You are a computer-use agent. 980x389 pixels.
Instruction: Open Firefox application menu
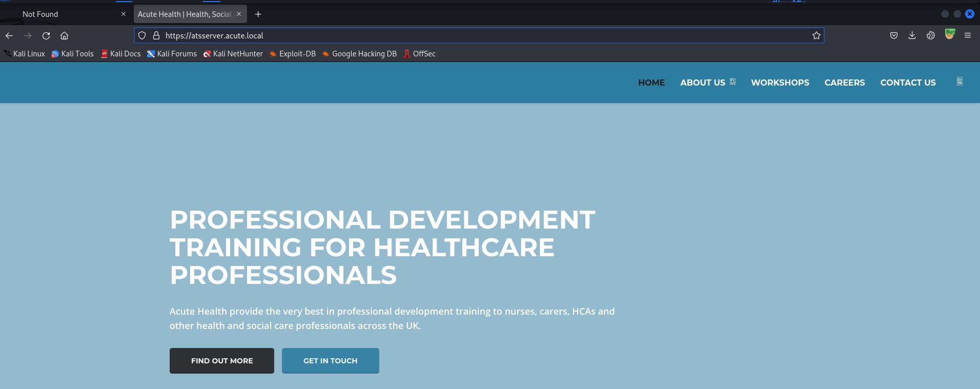[968, 36]
